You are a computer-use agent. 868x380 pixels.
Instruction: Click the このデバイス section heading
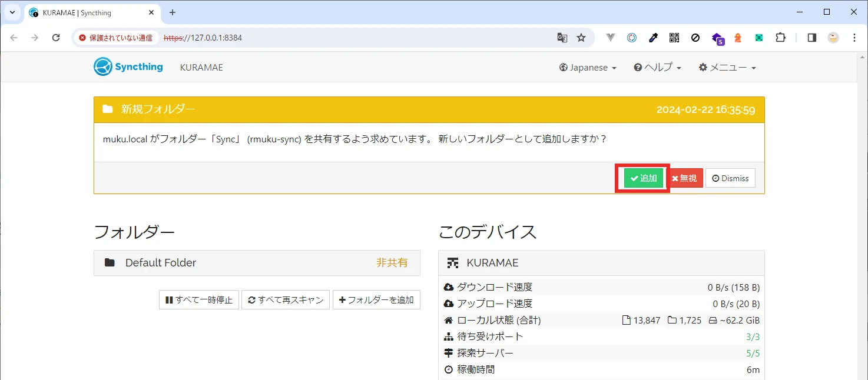point(488,232)
